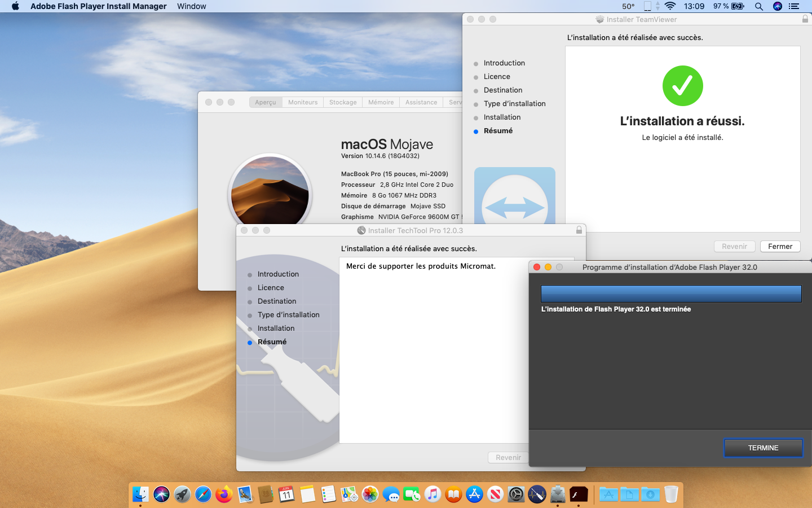Open Maps from the dock
The height and width of the screenshot is (508, 812).
[x=349, y=494]
